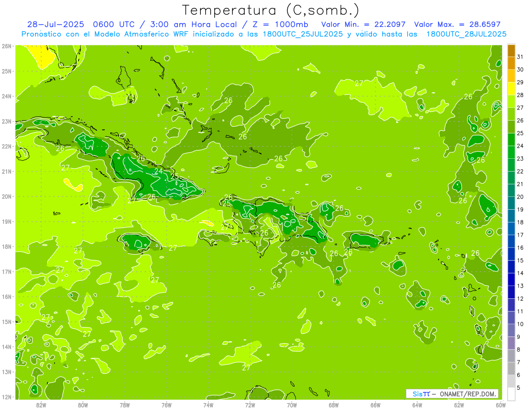Click the "15N" latitude axis label
532x411 pixels.
click(6, 321)
